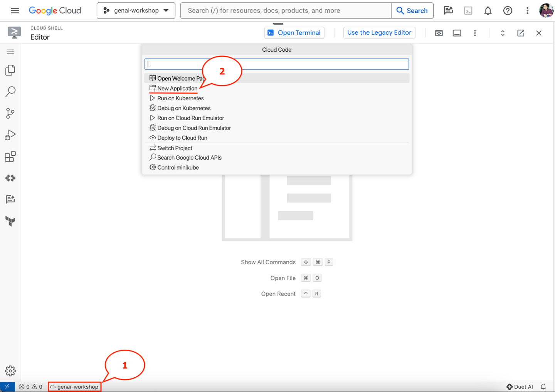Open the Source Control panel
This screenshot has width=555, height=392.
[10, 113]
